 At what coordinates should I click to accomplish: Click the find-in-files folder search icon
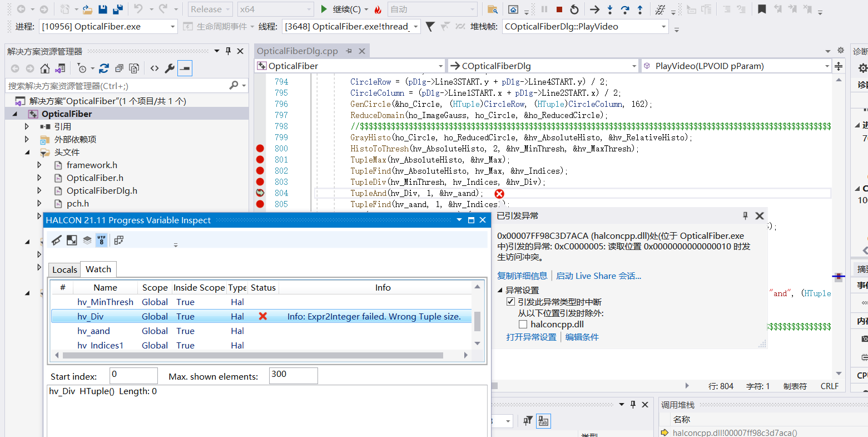tap(492, 9)
